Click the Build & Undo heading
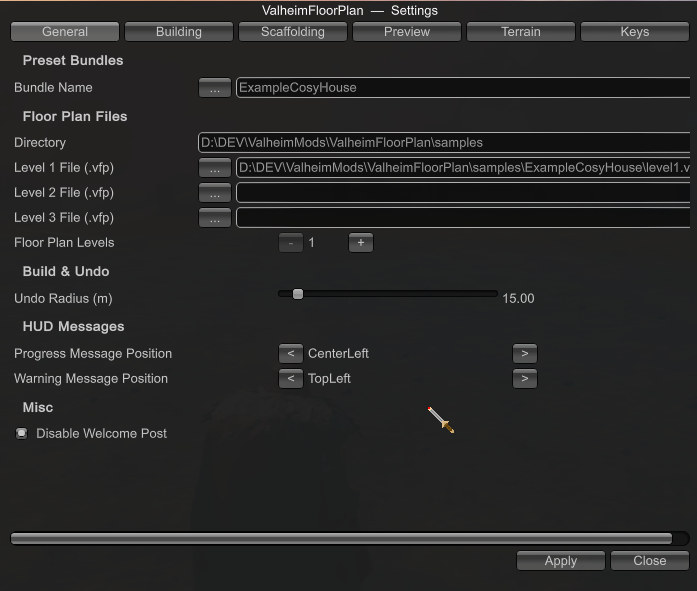Image resolution: width=697 pixels, height=591 pixels. point(66,272)
